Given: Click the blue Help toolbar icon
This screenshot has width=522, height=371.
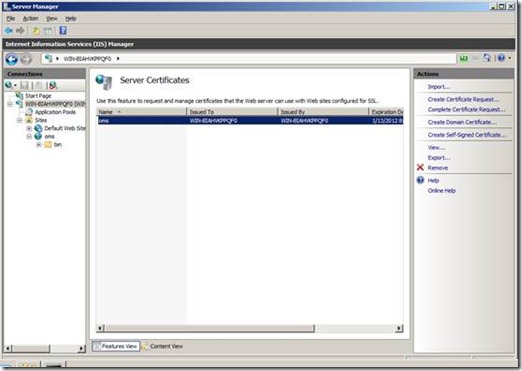Looking at the screenshot, I should pos(63,31).
